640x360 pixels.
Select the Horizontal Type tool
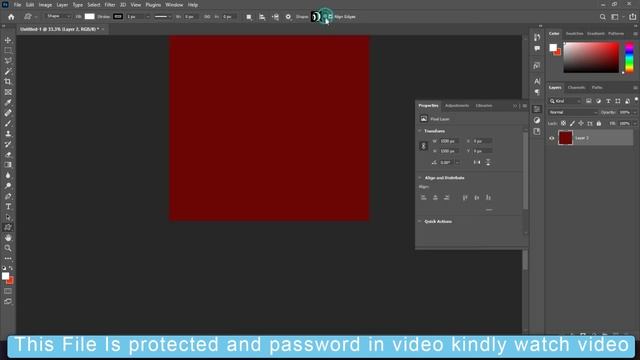point(8,207)
